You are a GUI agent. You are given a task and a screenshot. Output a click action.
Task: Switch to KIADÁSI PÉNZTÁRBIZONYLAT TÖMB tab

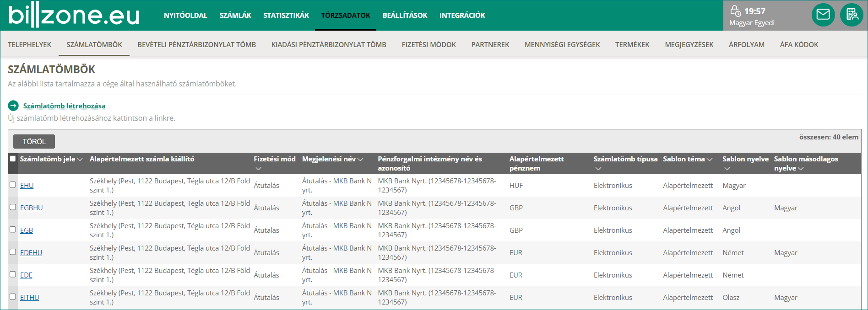[329, 44]
